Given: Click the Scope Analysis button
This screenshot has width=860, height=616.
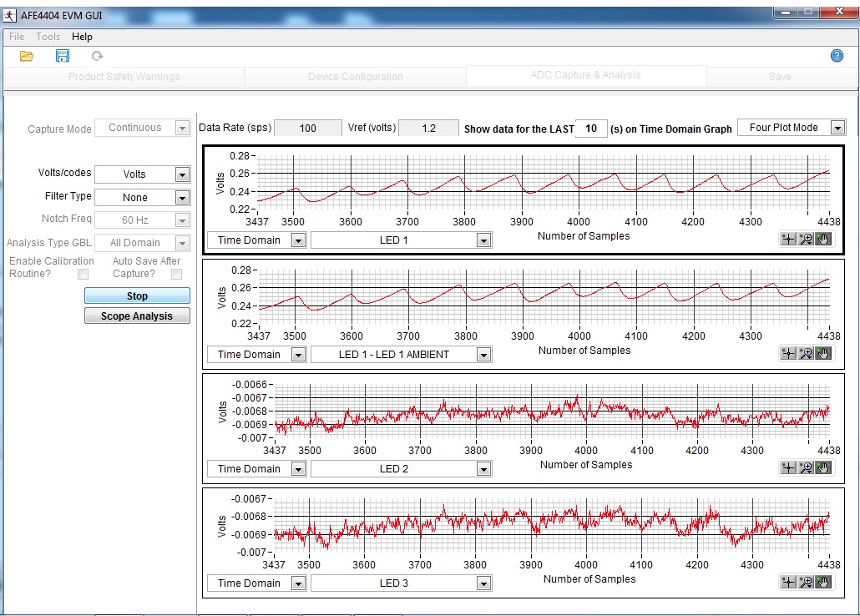Looking at the screenshot, I should point(137,316).
